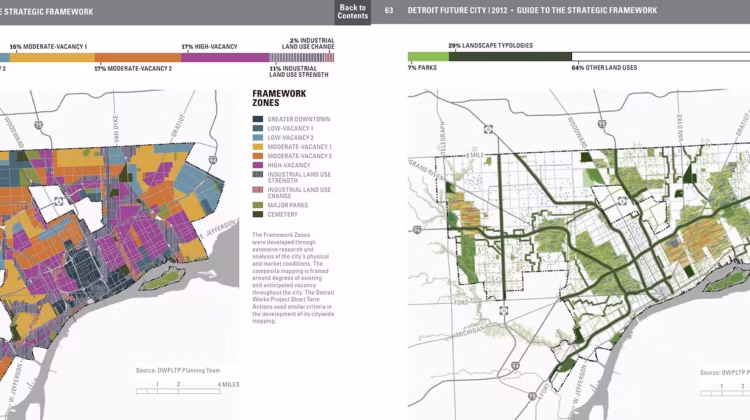750x420 pixels.
Task: Select the Moderate-Vacancy 1 yellow legend swatch
Action: (258, 147)
